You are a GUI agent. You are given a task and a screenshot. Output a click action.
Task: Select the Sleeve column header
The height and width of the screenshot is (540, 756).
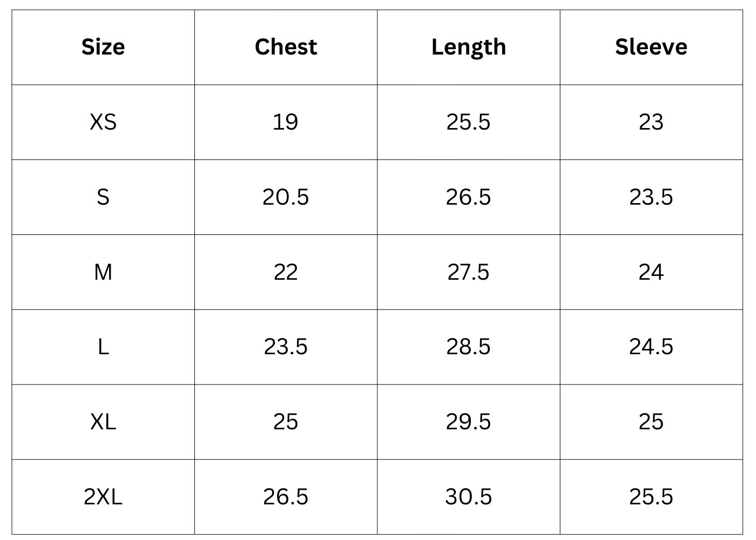tap(651, 47)
